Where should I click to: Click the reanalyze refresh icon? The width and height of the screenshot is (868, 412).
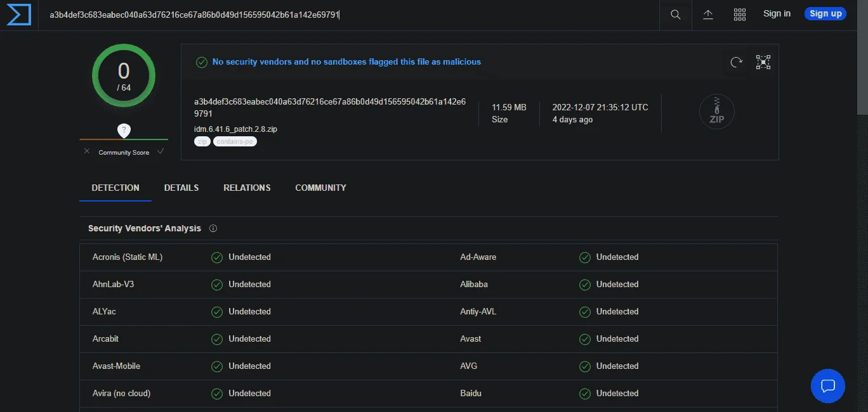(736, 62)
